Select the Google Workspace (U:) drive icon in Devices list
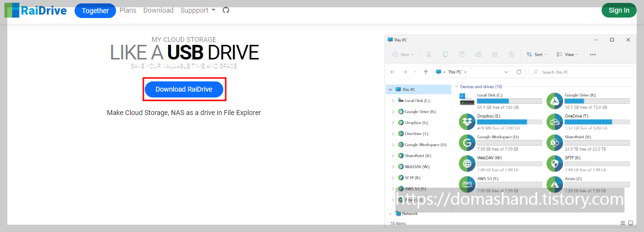The image size is (644, 232). 467,142
